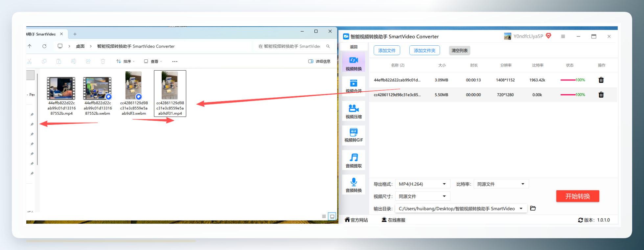Click the red VIP heart icon

point(548,36)
